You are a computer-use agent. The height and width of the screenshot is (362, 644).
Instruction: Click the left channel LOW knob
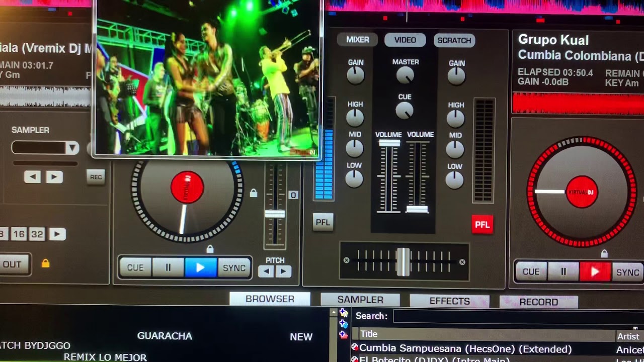[354, 179]
